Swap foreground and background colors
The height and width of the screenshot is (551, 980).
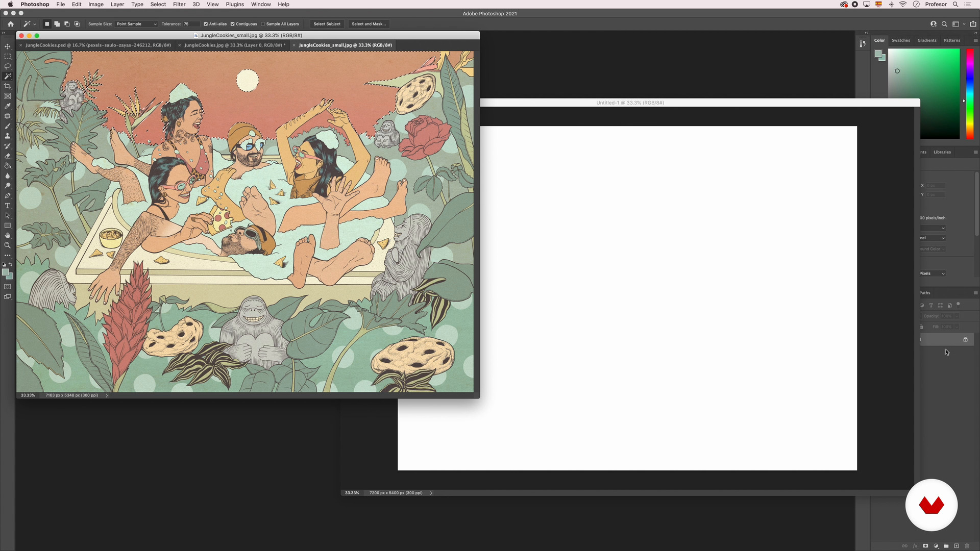(11, 264)
